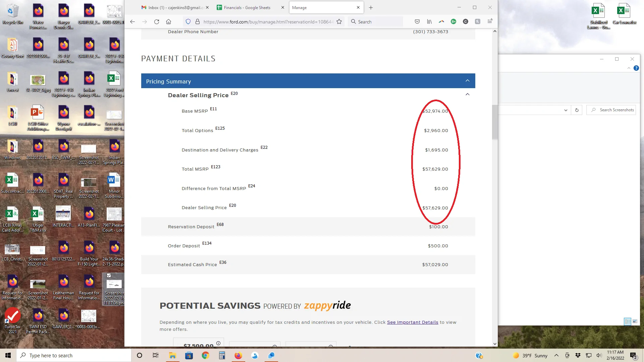
Task: Collapse the Pricing Summary section
Action: point(468,81)
